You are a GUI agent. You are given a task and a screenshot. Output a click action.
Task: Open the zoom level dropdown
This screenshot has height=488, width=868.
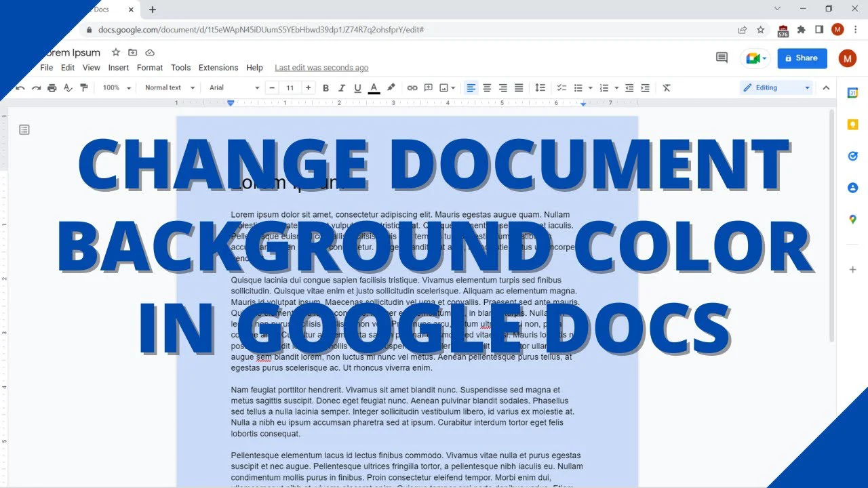[117, 88]
